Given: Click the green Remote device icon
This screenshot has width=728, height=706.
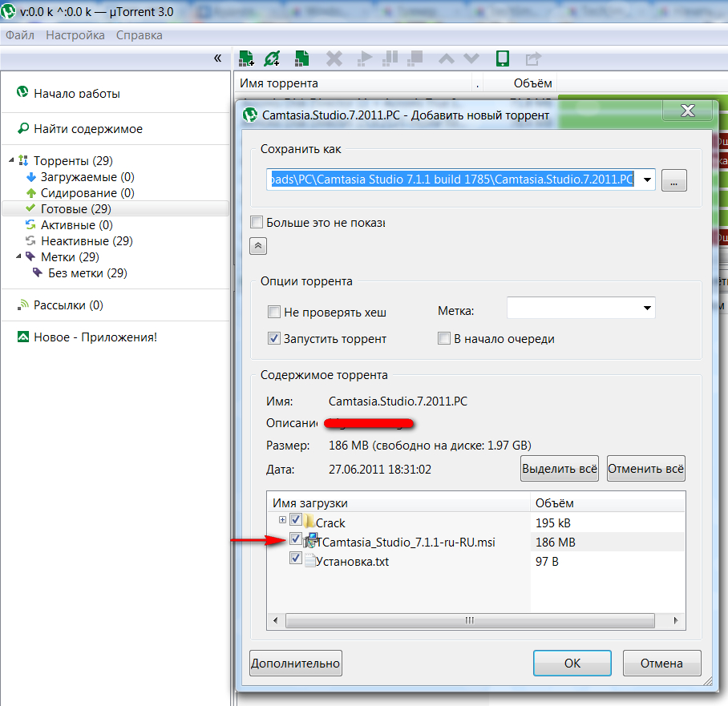Looking at the screenshot, I should pyautogui.click(x=503, y=59).
